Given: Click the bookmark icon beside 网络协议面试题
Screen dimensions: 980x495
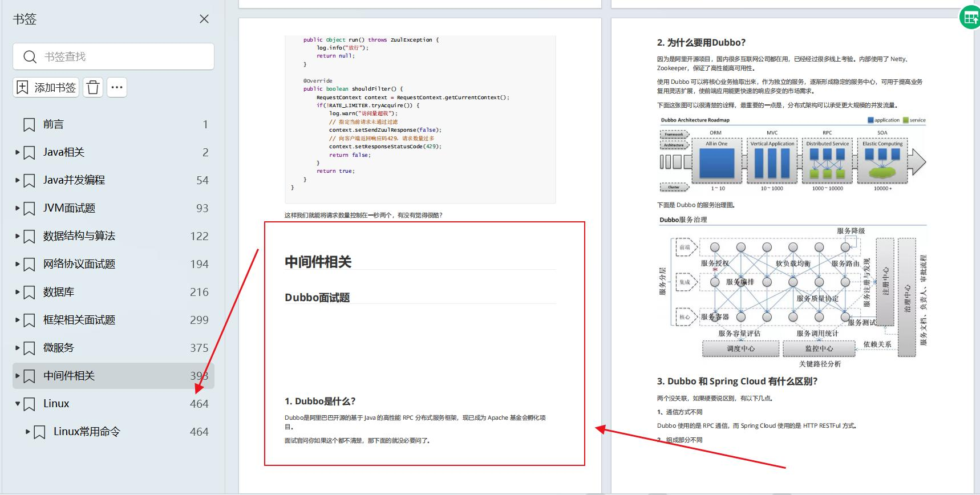Looking at the screenshot, I should (29, 265).
